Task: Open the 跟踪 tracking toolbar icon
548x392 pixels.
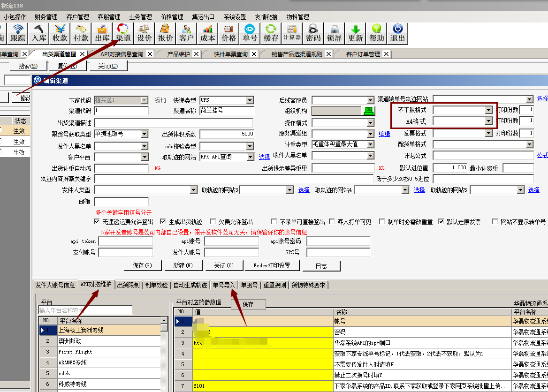Action: (x=18, y=34)
